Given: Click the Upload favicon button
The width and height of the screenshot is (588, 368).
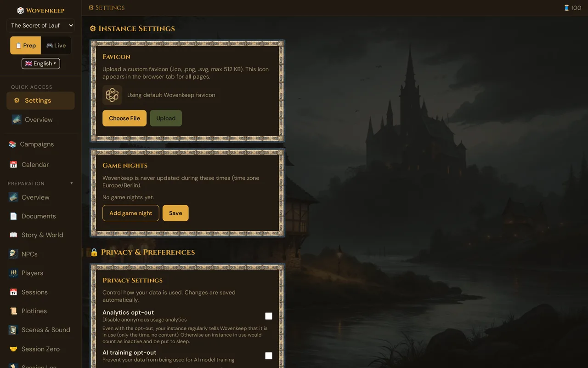Looking at the screenshot, I should tap(166, 118).
